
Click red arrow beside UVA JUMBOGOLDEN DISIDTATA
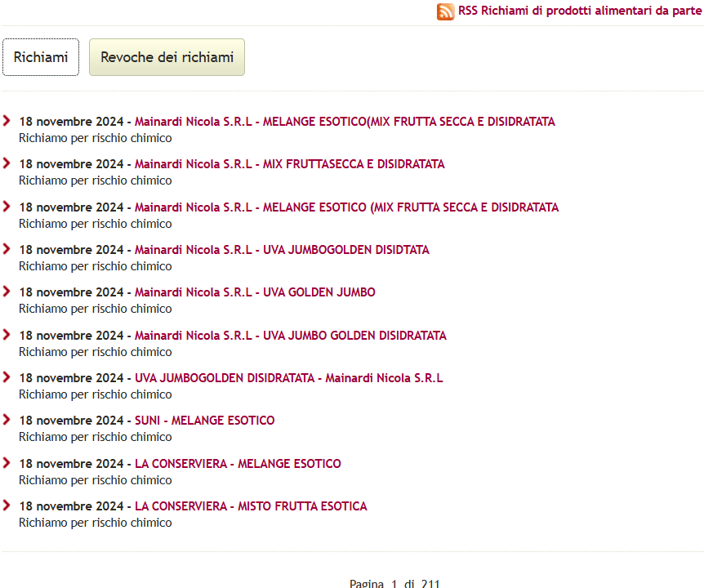[7, 248]
